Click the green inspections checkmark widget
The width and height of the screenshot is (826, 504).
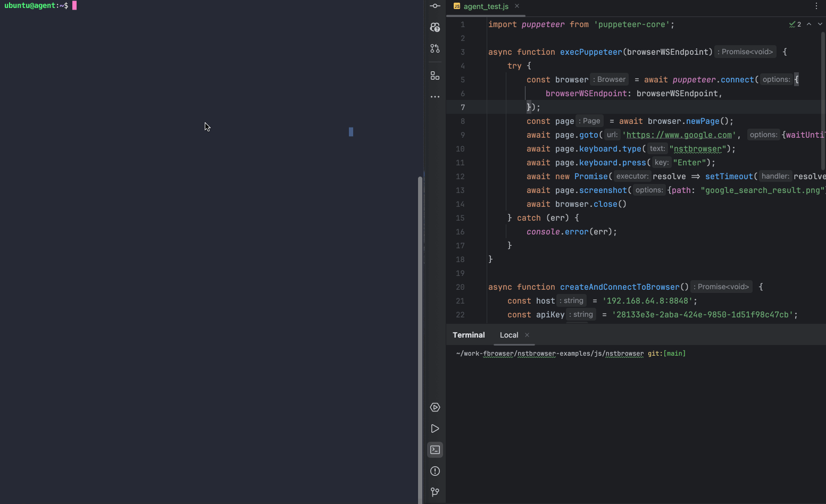(793, 24)
